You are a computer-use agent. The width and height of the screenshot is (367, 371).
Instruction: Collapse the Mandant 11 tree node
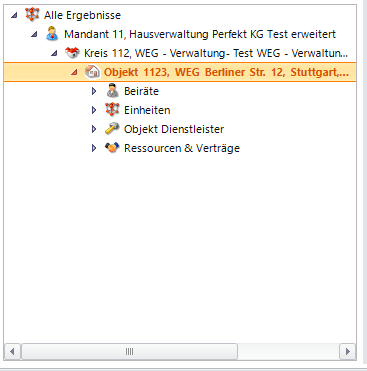click(34, 34)
